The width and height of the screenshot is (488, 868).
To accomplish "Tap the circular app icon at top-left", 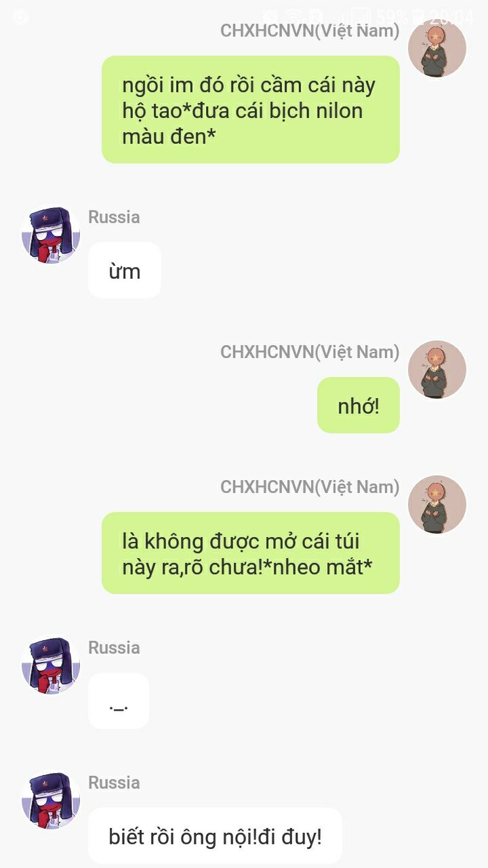I will tap(20, 16).
